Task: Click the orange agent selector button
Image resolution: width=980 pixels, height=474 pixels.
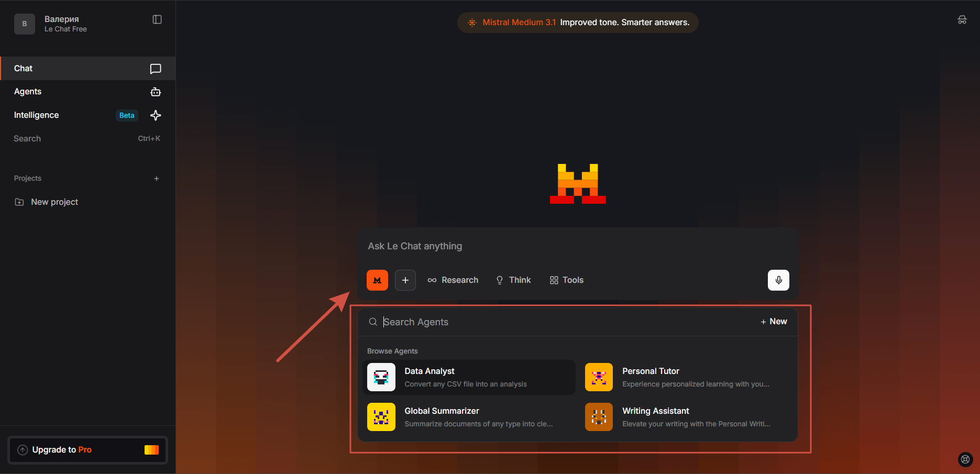Action: [377, 280]
